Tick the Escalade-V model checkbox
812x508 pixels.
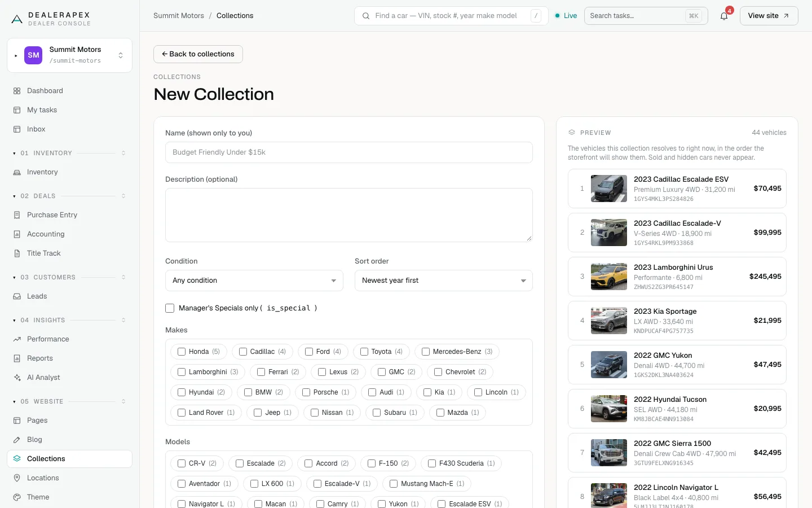pyautogui.click(x=317, y=484)
